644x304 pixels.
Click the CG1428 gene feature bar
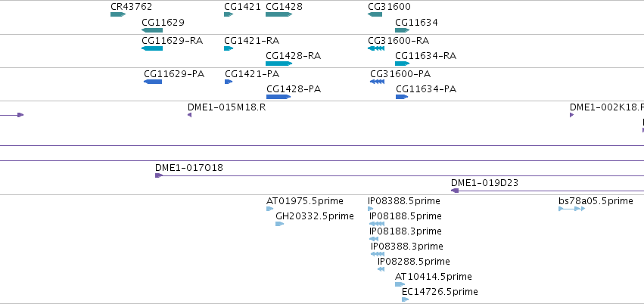(x=279, y=14)
